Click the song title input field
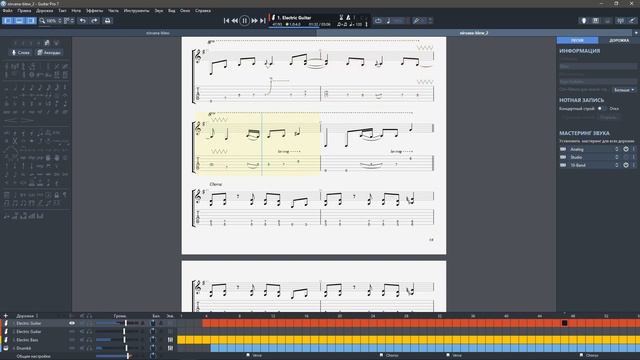640x360 pixels. pyautogui.click(x=598, y=66)
